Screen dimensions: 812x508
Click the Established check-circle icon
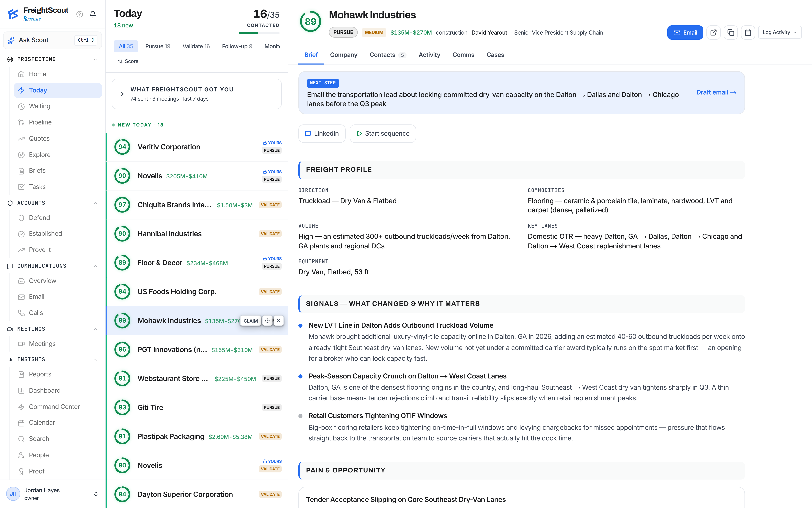(21, 234)
